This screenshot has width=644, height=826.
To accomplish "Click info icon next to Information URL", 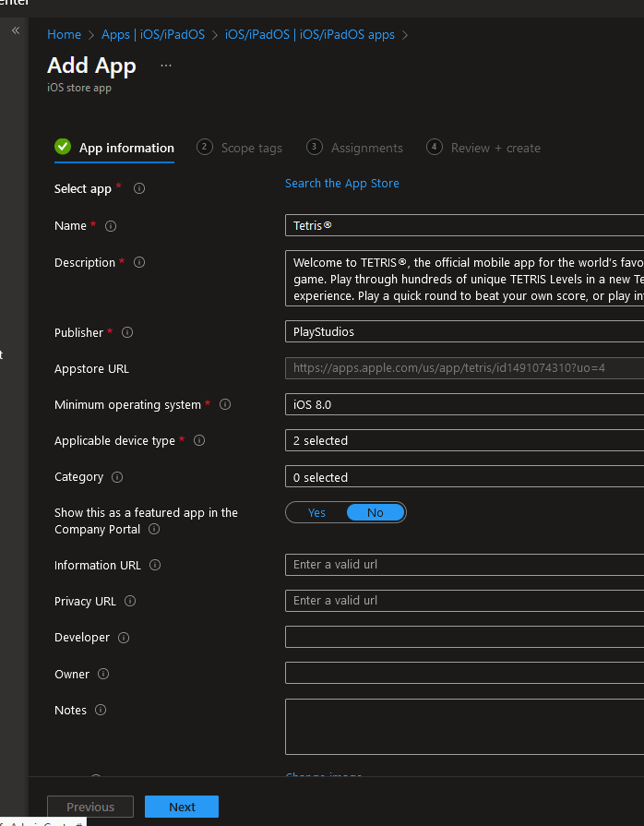I will click(155, 565).
